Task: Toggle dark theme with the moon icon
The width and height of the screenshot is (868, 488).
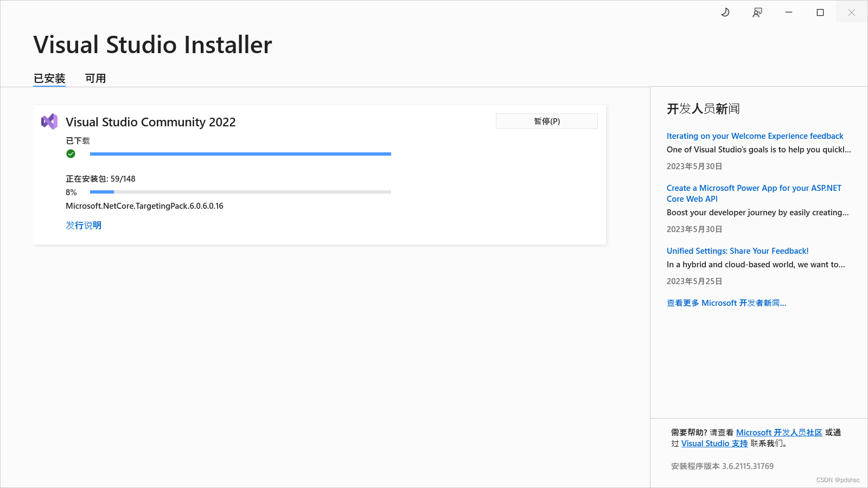Action: [725, 12]
